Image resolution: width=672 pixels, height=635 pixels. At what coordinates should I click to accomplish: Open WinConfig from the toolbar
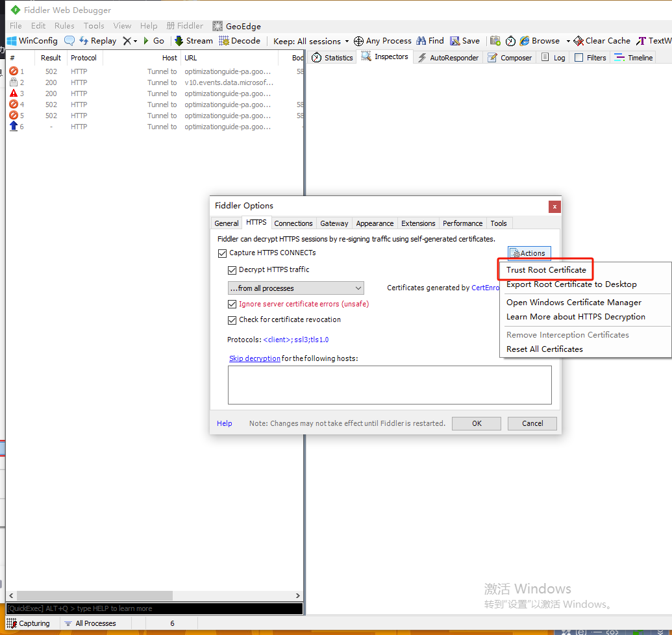click(32, 41)
